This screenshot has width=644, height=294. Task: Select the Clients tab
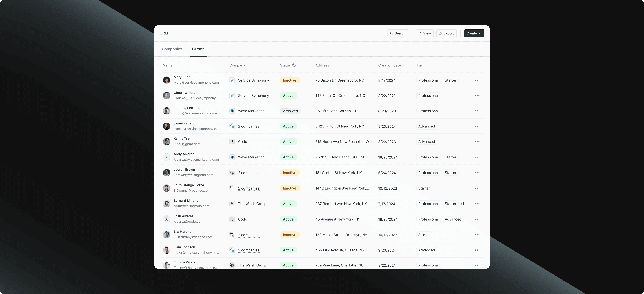(x=198, y=49)
